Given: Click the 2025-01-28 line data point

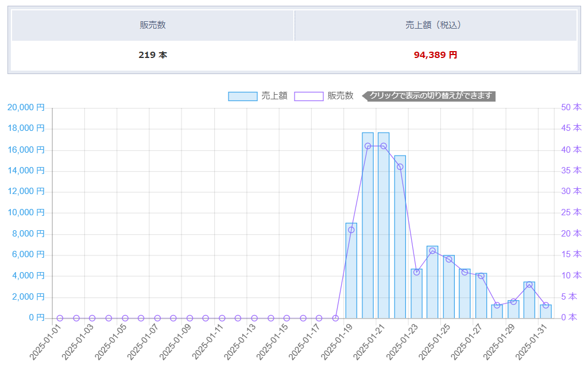Looking at the screenshot, I should pos(497,305).
